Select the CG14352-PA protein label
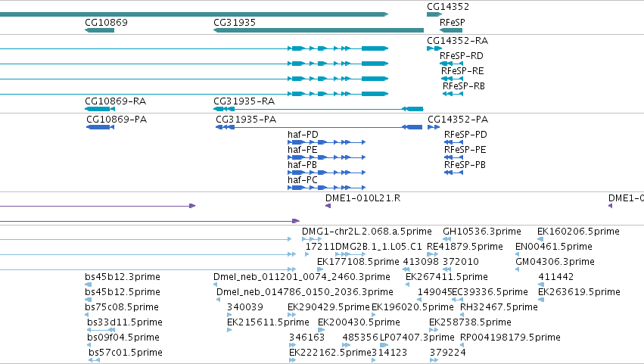Image resolution: width=644 pixels, height=364 pixels. [x=458, y=119]
